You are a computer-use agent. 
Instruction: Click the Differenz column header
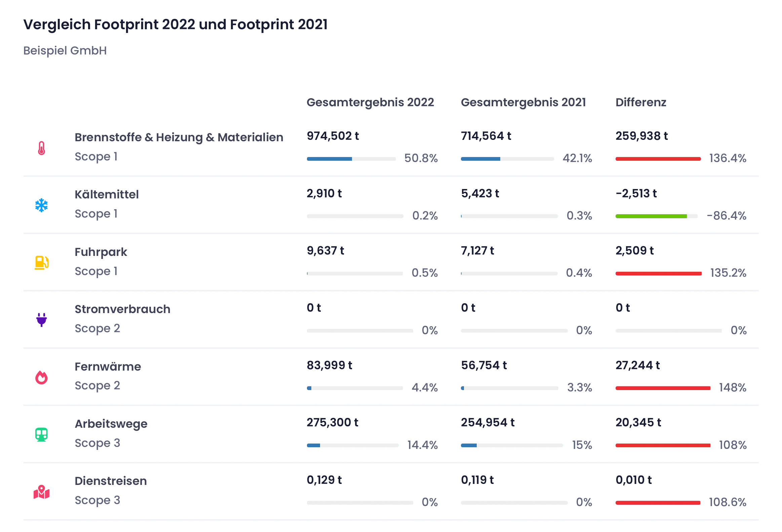pos(641,102)
